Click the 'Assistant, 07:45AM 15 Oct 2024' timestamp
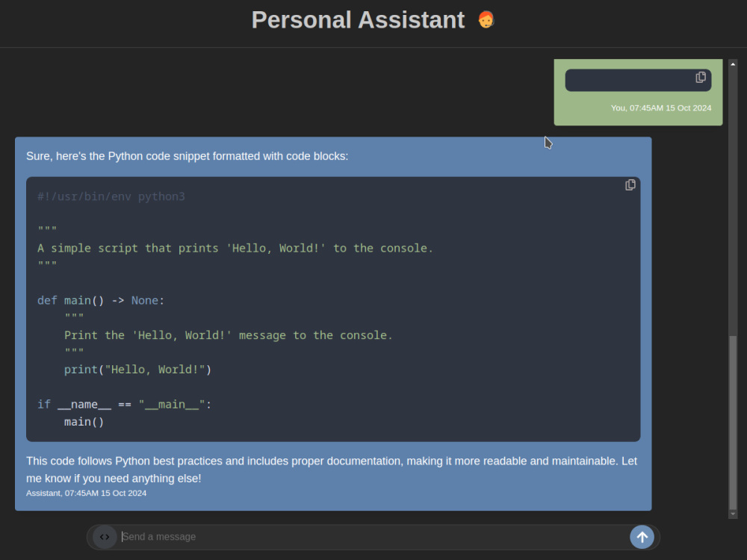Viewport: 747px width, 560px height. [86, 494]
